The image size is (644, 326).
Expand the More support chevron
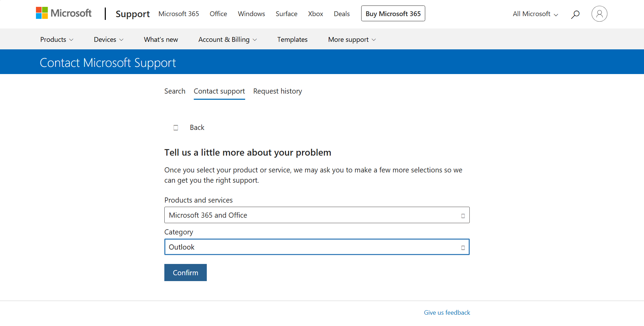click(374, 39)
